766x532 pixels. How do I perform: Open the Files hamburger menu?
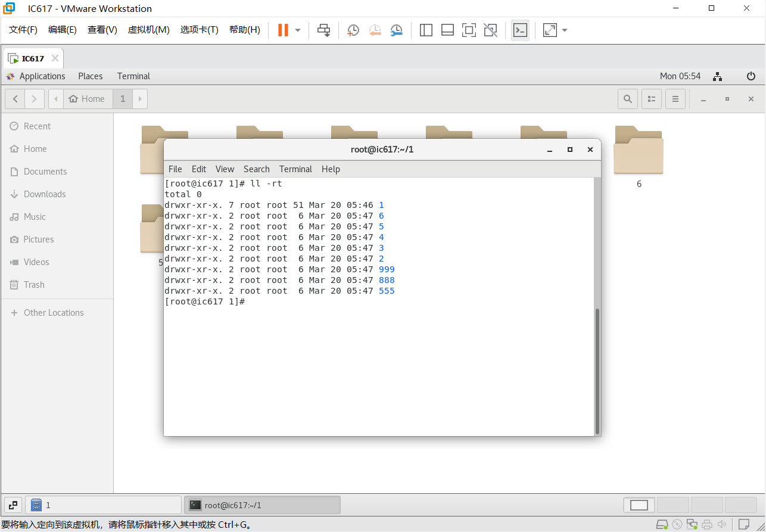(675, 99)
